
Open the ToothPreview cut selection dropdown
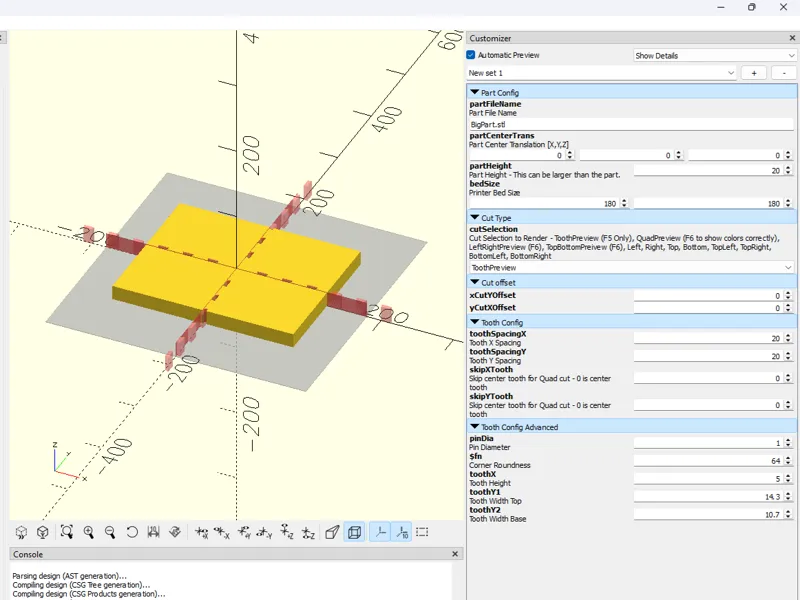tap(631, 267)
